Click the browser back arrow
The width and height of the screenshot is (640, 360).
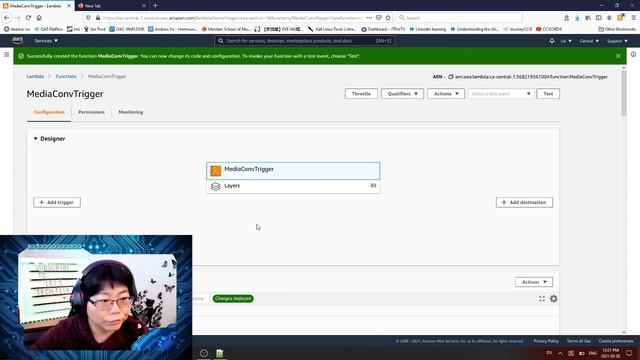point(7,18)
